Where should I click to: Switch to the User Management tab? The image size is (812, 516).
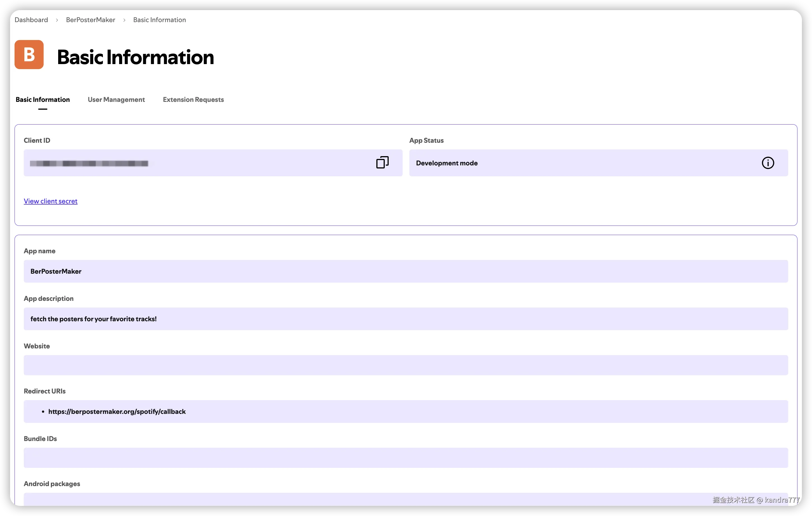click(x=116, y=100)
